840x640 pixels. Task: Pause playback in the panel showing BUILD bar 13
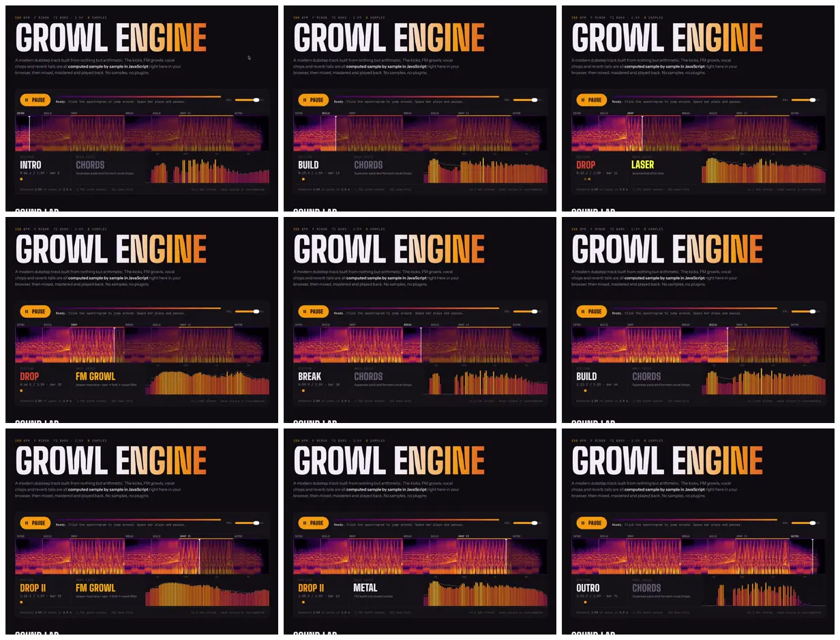tap(314, 100)
